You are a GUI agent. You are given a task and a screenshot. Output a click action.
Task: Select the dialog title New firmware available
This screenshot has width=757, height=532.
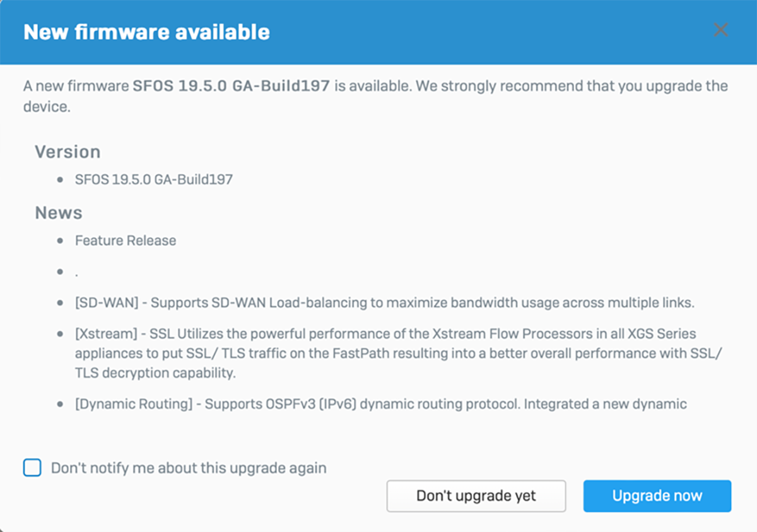(x=146, y=32)
